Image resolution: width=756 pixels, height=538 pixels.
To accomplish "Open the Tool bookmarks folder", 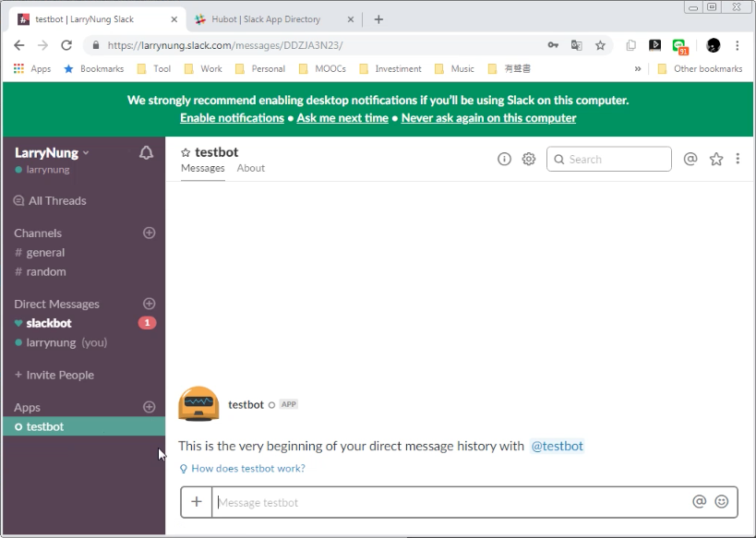I will 154,69.
